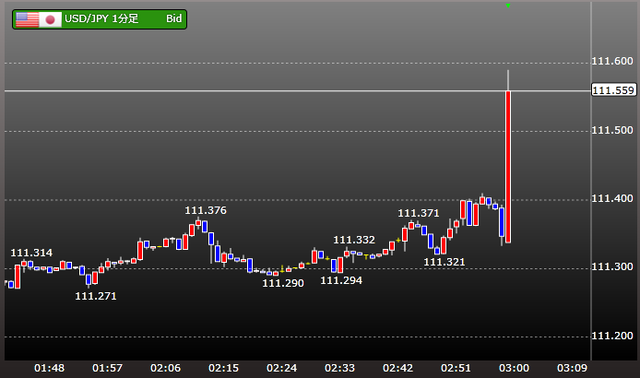The width and height of the screenshot is (640, 378).
Task: Click the USD/JPY 1分足 Bid label
Action: click(100, 19)
